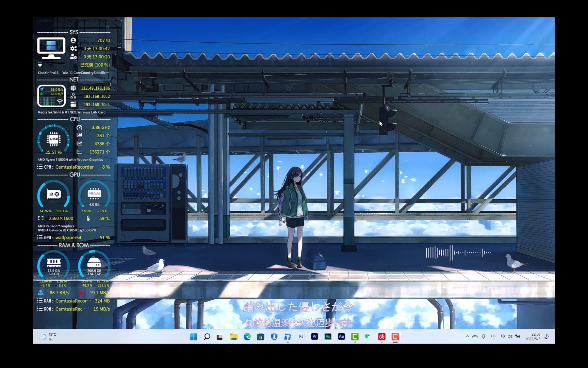Open the clock showing 22:58 2022/5/5
This screenshot has width=588, height=368.
pos(533,337)
